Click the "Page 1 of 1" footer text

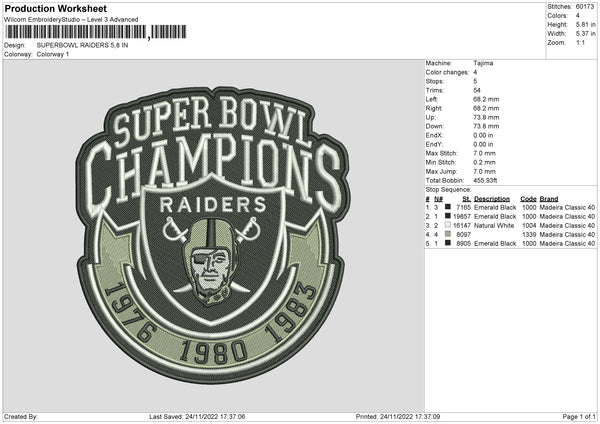coord(579,416)
